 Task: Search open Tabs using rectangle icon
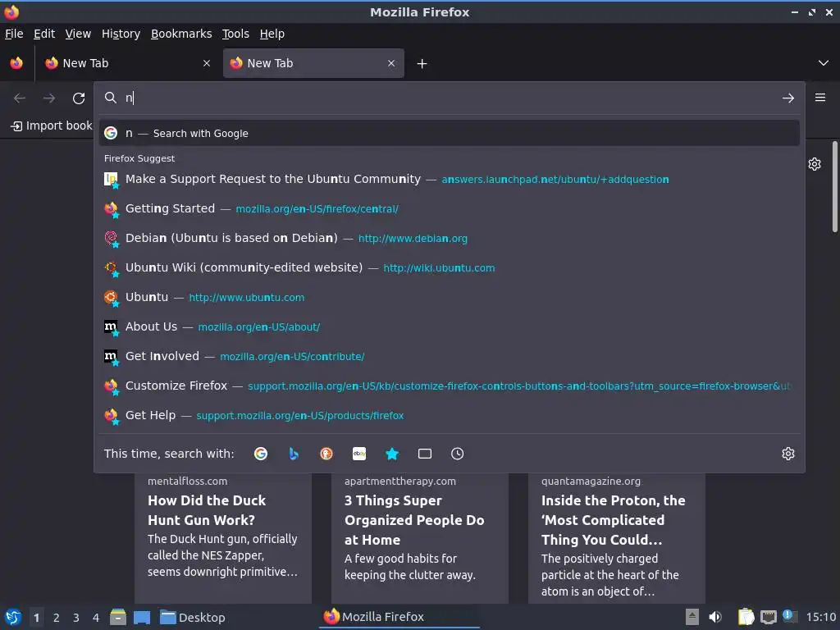[425, 454]
